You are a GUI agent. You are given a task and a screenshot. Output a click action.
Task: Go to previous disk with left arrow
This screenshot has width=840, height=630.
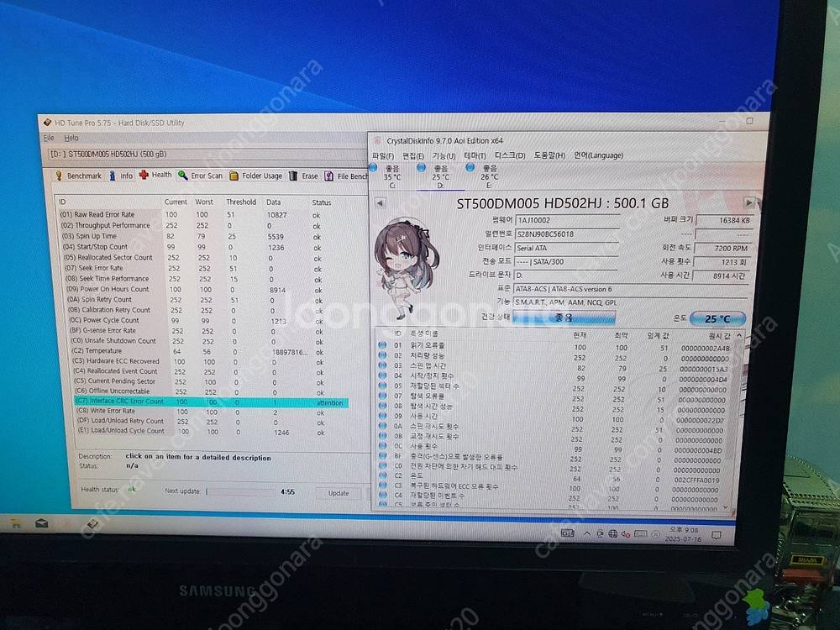380,203
